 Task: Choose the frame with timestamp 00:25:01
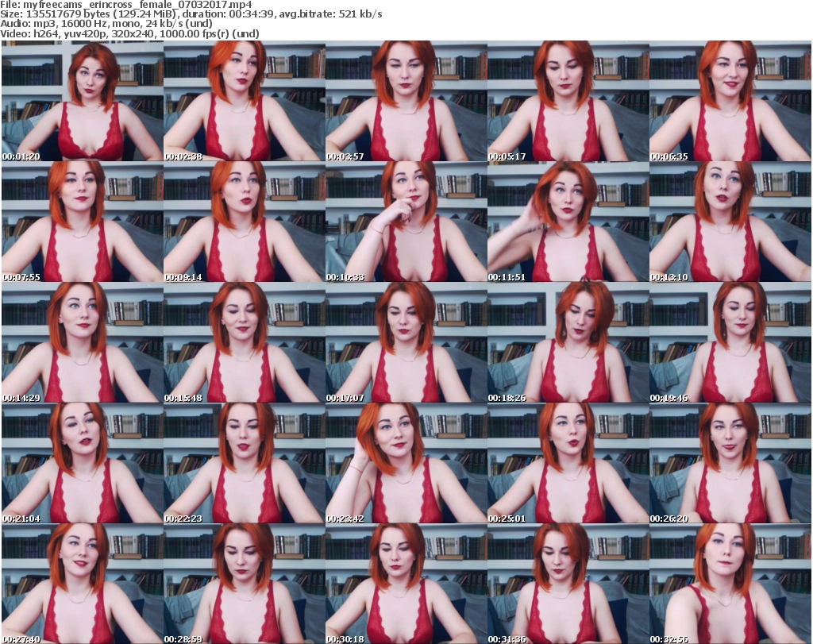point(568,463)
